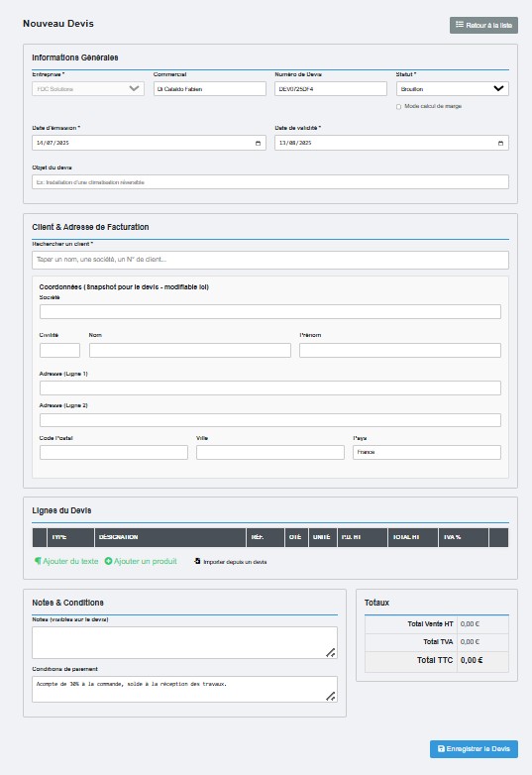
Task: Click the import icon beside Importer depuis un devis
Action: tap(197, 561)
